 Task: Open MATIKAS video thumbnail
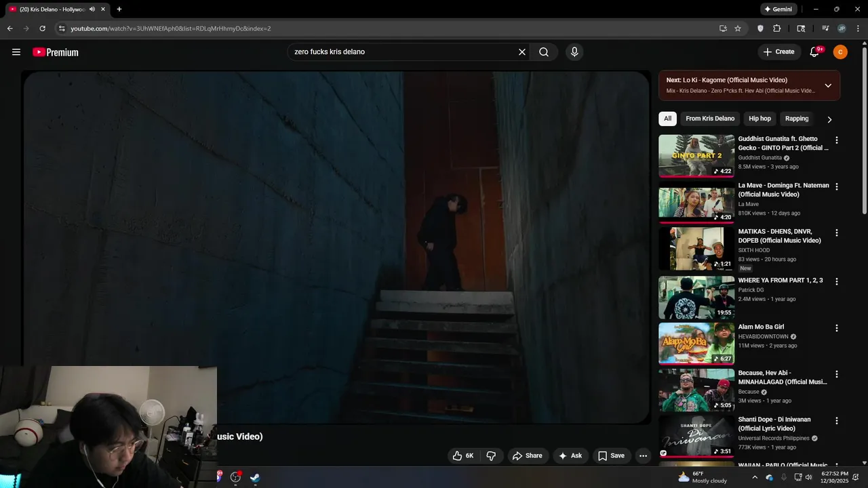(696, 248)
